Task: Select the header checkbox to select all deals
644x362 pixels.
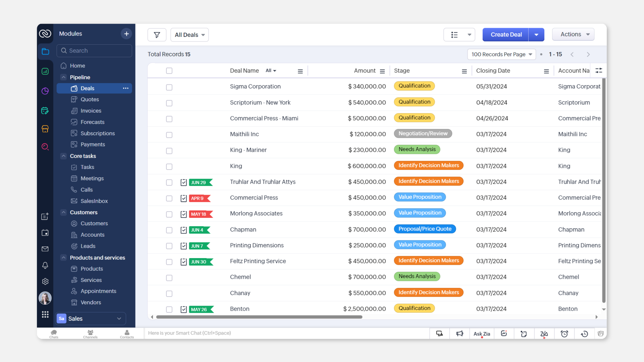Action: coord(169,71)
